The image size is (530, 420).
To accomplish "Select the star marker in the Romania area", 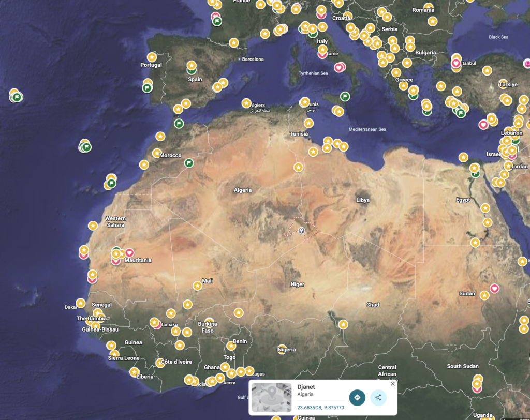I will [432, 21].
